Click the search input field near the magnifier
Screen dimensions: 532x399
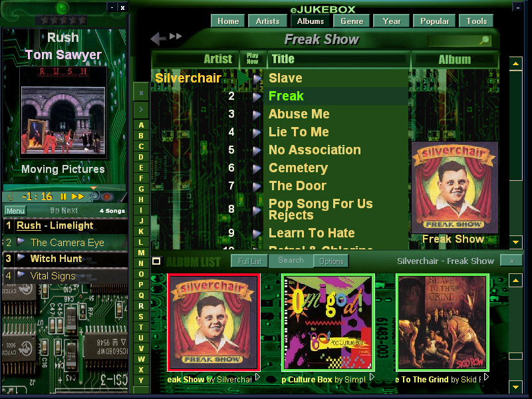(454, 41)
